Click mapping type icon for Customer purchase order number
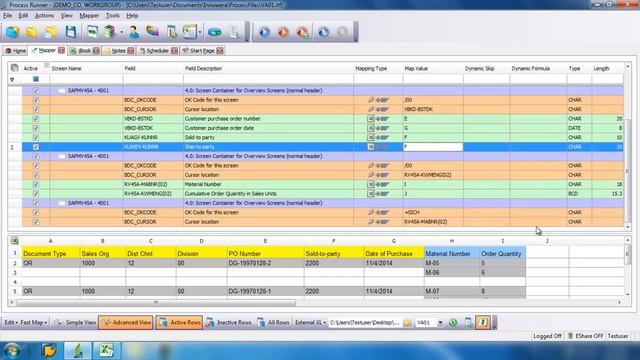Image resolution: width=640 pixels, height=360 pixels. pyautogui.click(x=371, y=119)
